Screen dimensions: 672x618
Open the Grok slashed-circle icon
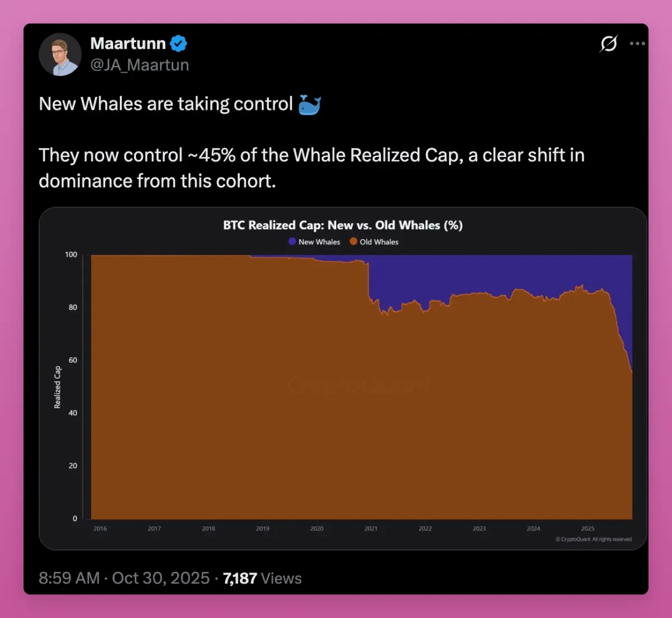click(608, 43)
